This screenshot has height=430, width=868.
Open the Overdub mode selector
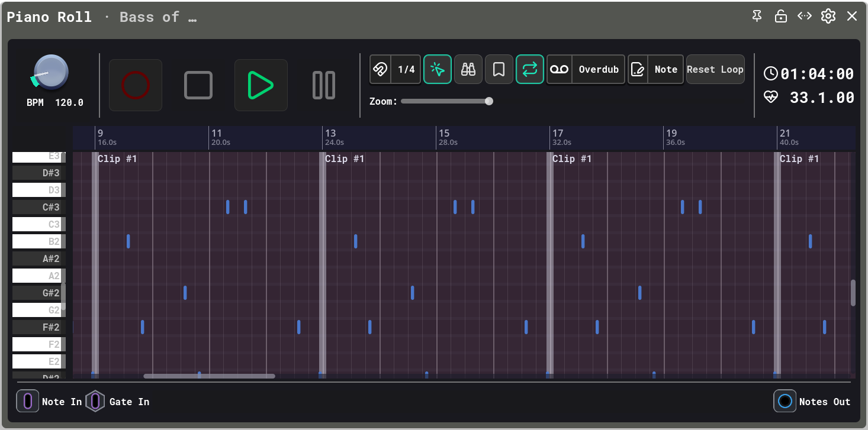[599, 69]
